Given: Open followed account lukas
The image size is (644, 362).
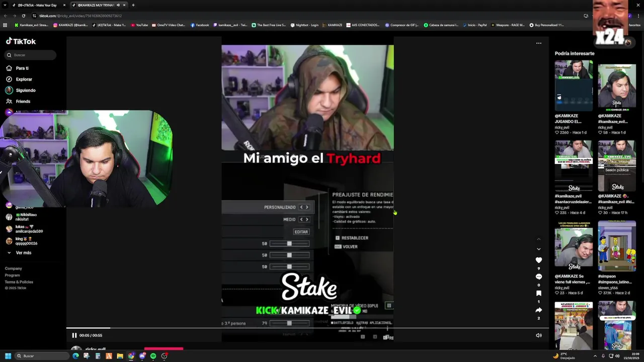Looking at the screenshot, I should [x=24, y=229].
